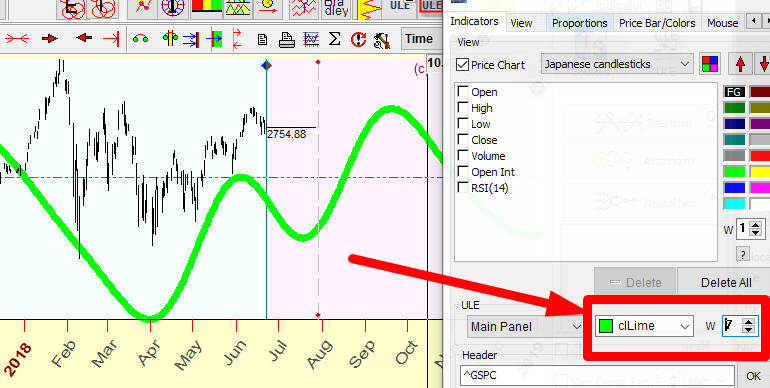Check the RSI(14) checkbox

pos(463,187)
